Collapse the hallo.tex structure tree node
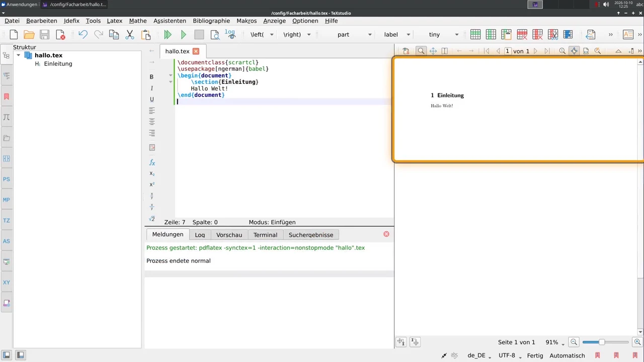This screenshot has width=644, height=362. click(19, 55)
